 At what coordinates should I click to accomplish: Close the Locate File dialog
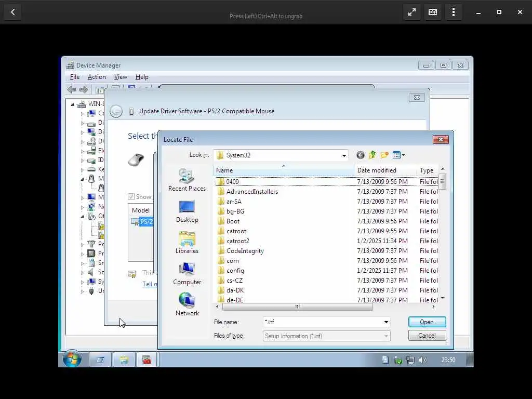click(441, 139)
